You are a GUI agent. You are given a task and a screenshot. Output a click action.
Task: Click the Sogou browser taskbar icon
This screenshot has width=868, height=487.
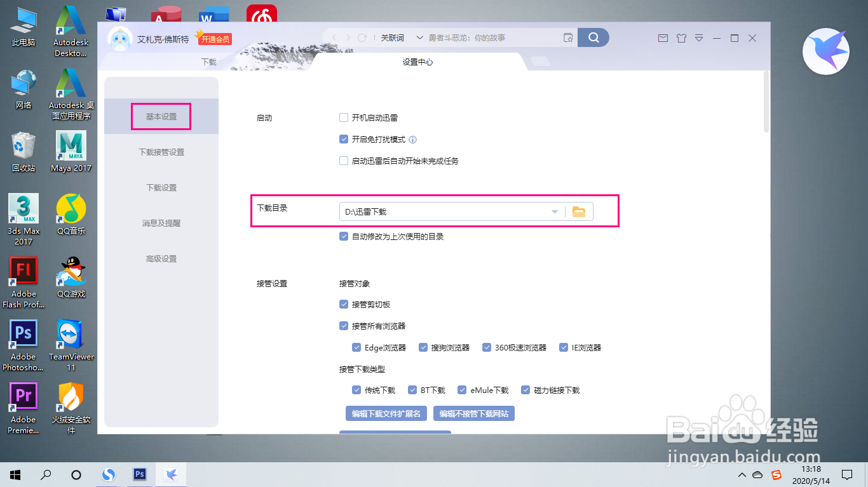pos(109,474)
